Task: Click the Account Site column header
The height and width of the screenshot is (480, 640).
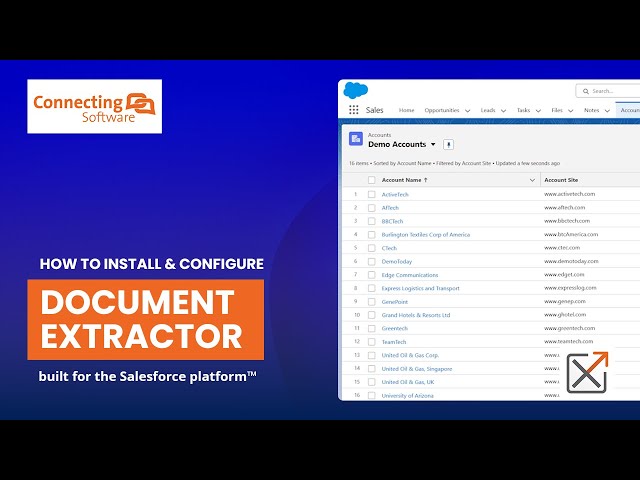Action: point(561,180)
